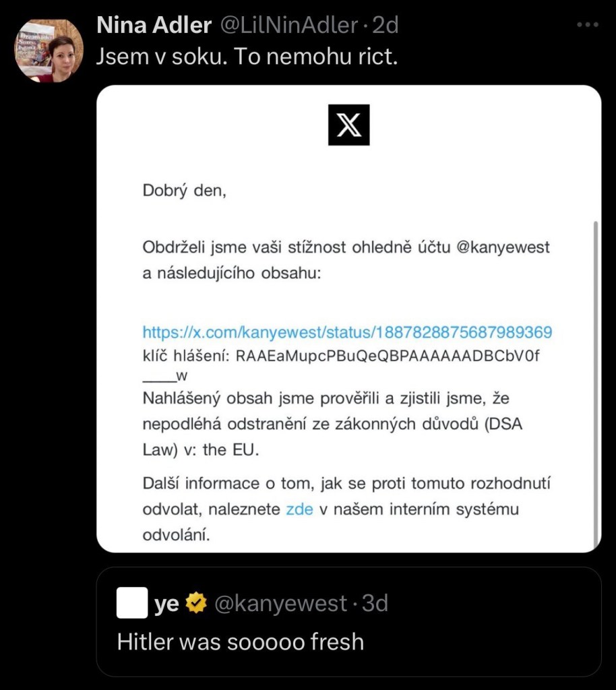The image size is (616, 690).
Task: Open the @kanyewest handle in quoted post
Action: click(x=280, y=603)
